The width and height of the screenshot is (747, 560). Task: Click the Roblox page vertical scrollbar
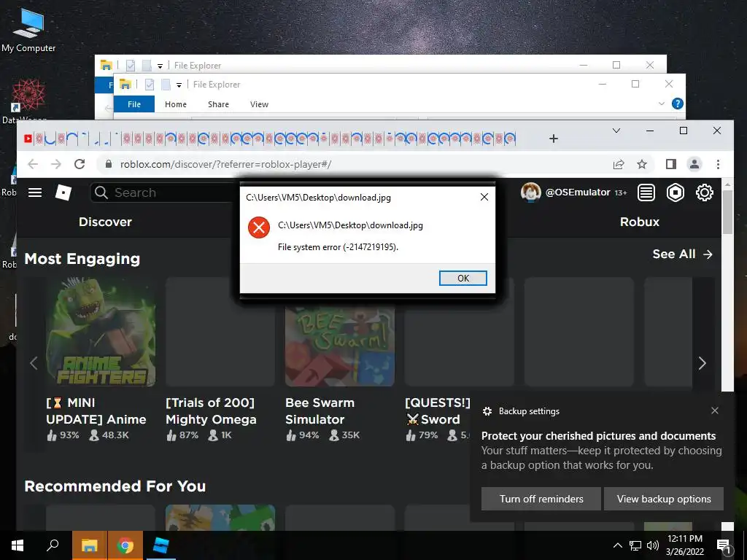pos(727,212)
